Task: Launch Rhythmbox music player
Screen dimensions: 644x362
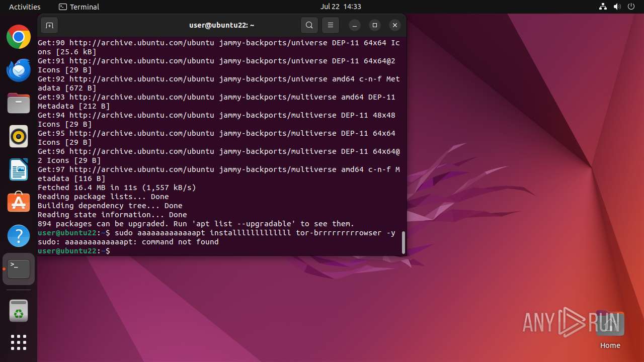Action: [19, 136]
